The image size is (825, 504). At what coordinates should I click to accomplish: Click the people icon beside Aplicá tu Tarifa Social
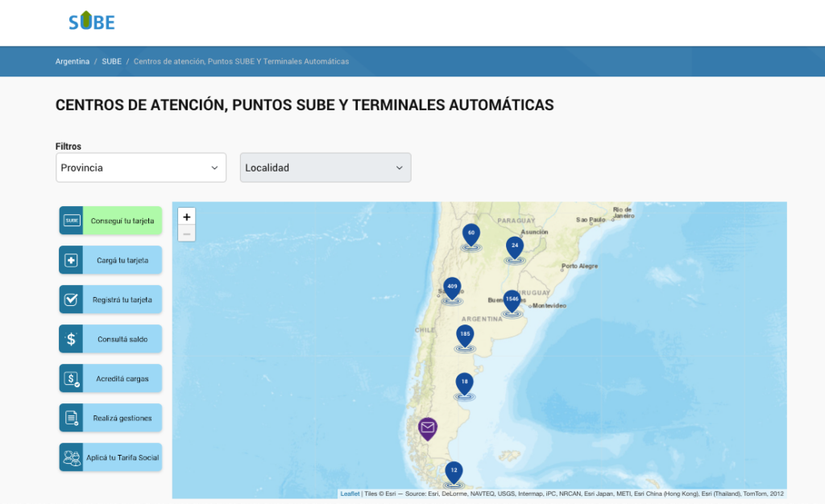click(71, 457)
